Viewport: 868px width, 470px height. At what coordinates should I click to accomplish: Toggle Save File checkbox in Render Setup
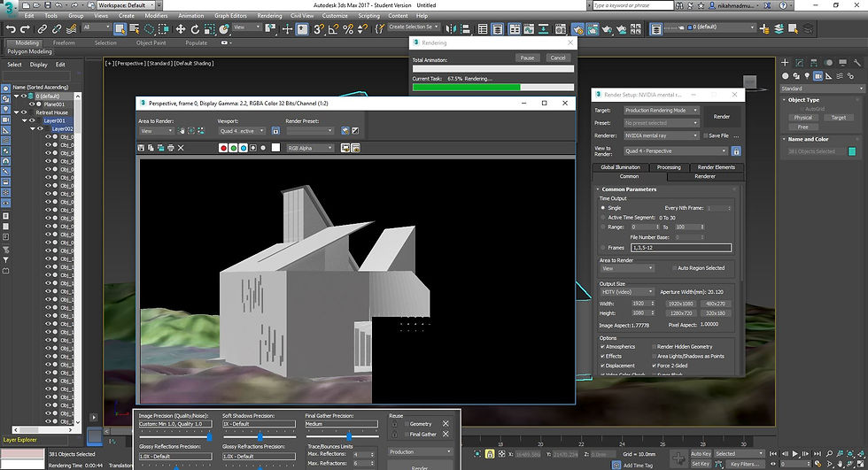[x=705, y=135]
